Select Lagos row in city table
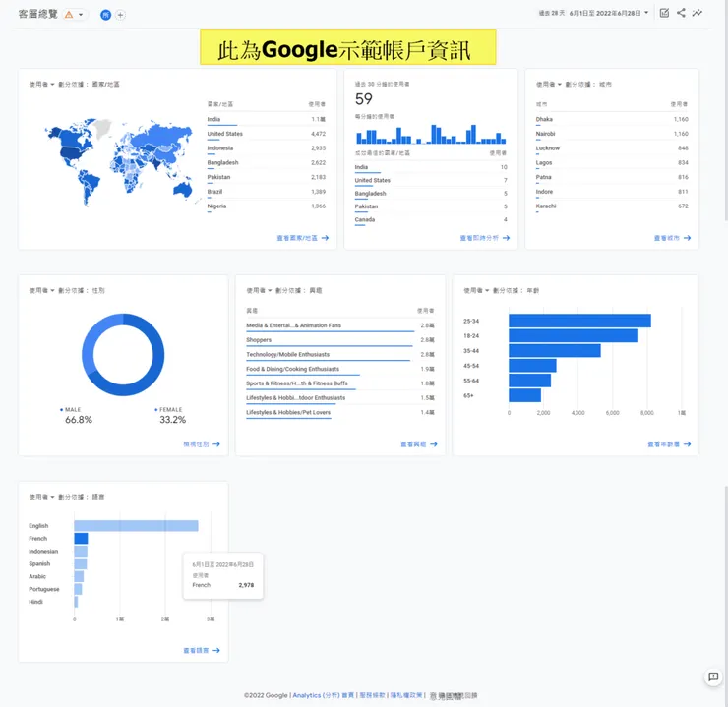This screenshot has width=728, height=707. coord(612,163)
